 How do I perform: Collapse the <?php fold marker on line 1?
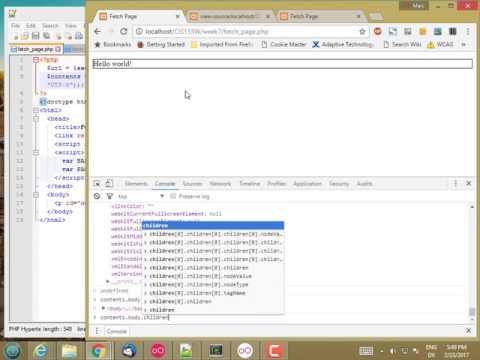36,60
